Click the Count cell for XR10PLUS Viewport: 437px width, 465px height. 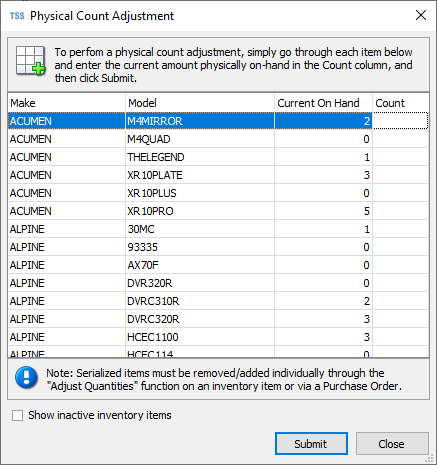click(401, 193)
